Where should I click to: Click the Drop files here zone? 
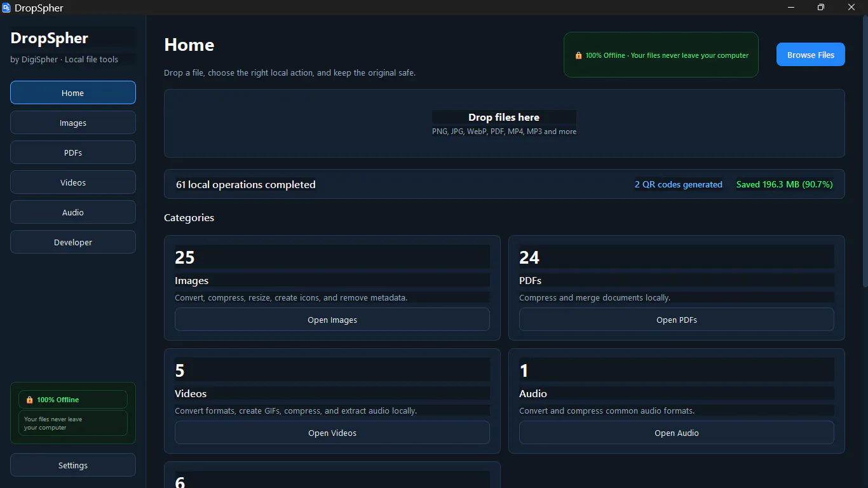tap(505, 123)
